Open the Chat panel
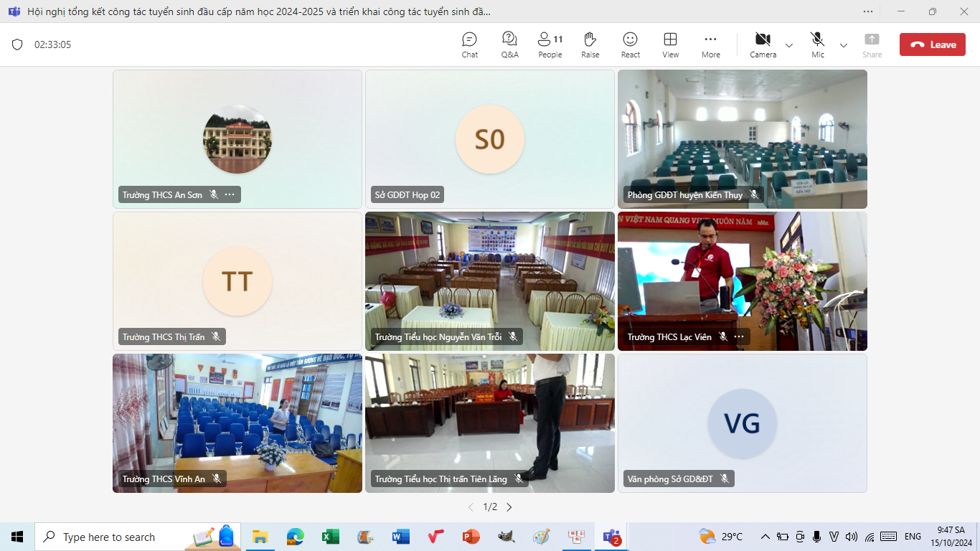Image resolution: width=980 pixels, height=551 pixels. 469,44
